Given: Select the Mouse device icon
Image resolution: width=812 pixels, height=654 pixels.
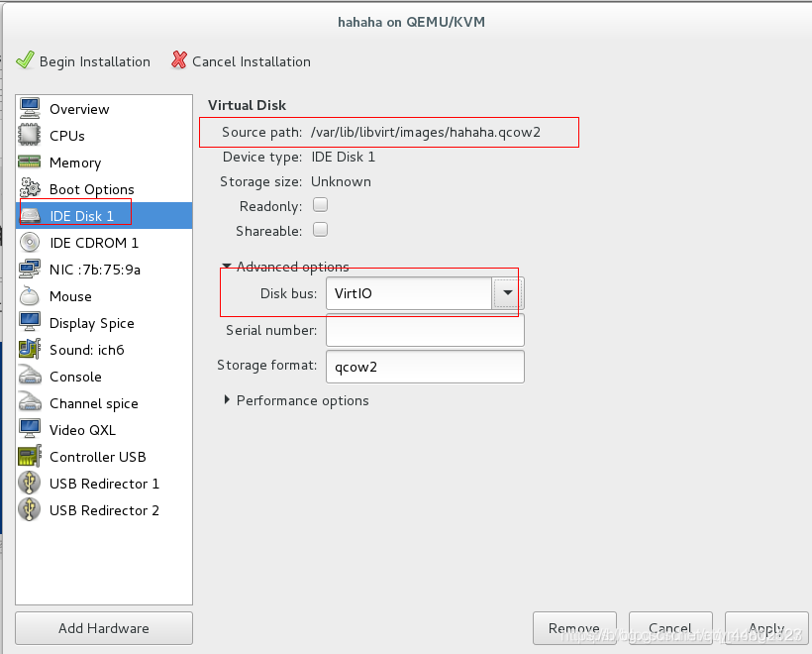Looking at the screenshot, I should [30, 296].
